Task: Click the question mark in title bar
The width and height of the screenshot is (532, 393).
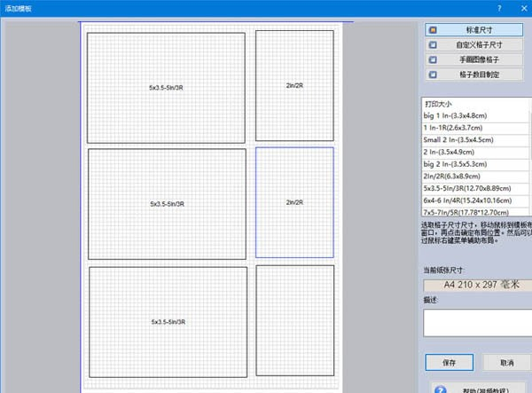Action: tap(498, 7)
